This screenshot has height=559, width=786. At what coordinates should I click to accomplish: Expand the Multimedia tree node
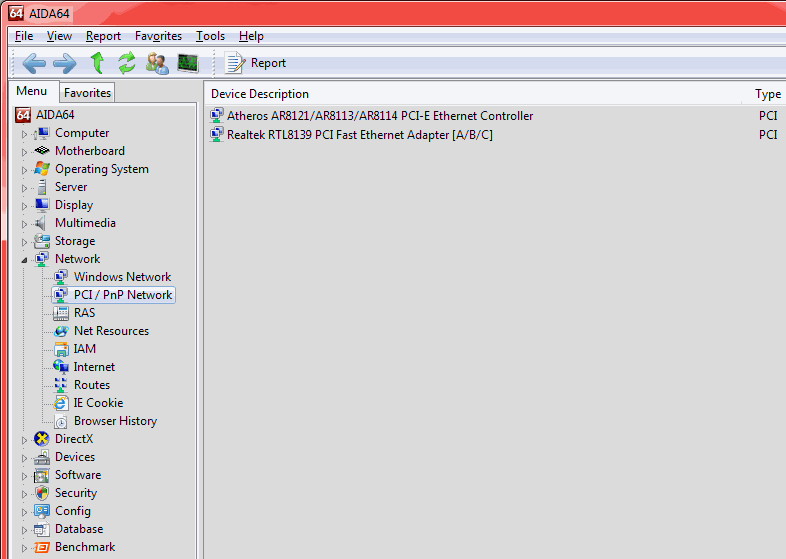coord(24,224)
